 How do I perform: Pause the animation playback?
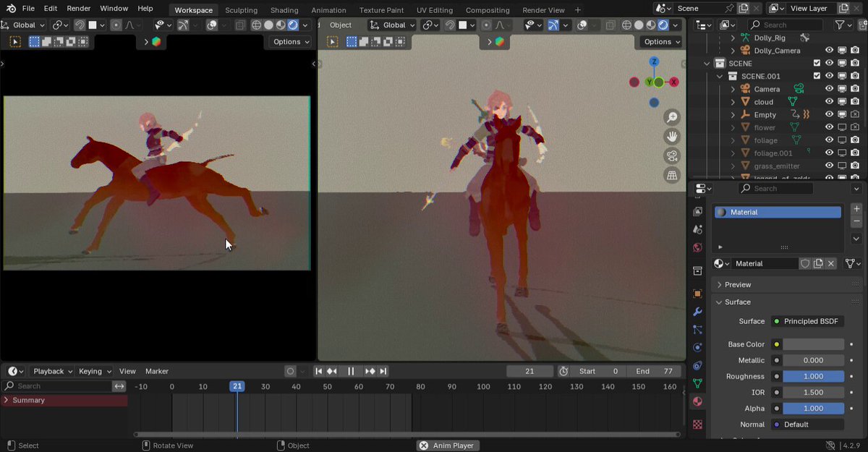tap(351, 371)
